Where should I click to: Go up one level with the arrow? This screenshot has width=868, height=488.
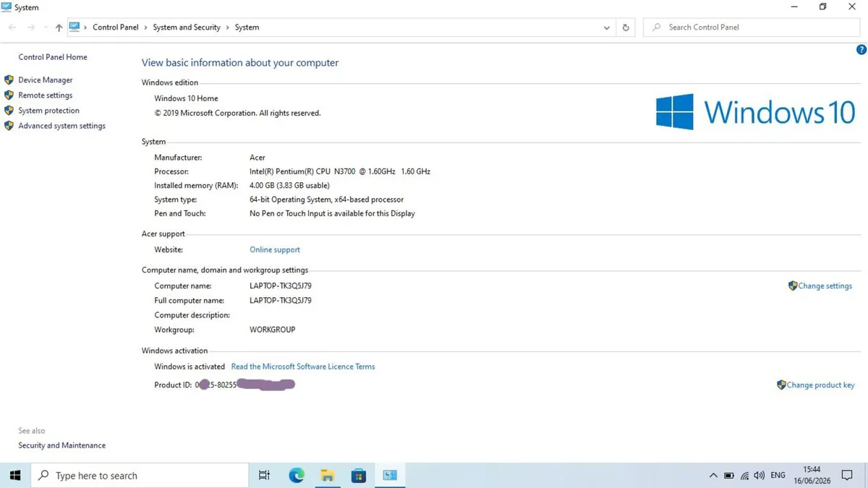[x=59, y=27]
